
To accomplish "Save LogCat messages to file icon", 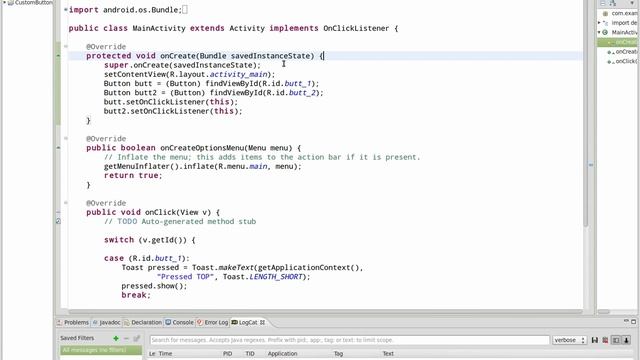I will (x=595, y=340).
